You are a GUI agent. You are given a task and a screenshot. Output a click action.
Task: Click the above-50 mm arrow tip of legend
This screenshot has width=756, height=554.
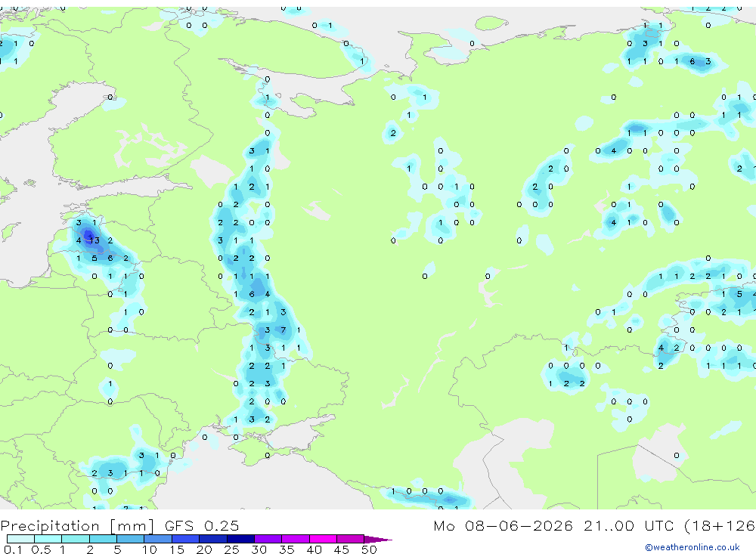[x=378, y=539]
